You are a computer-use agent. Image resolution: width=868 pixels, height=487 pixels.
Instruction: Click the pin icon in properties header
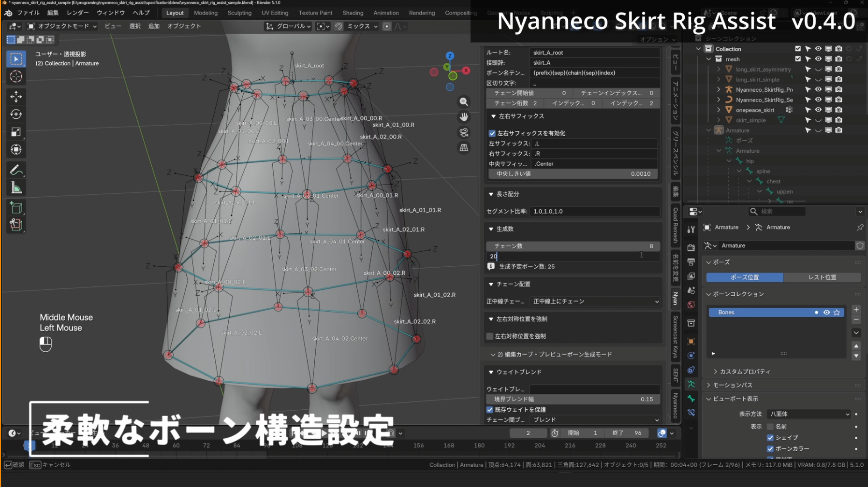(x=860, y=227)
